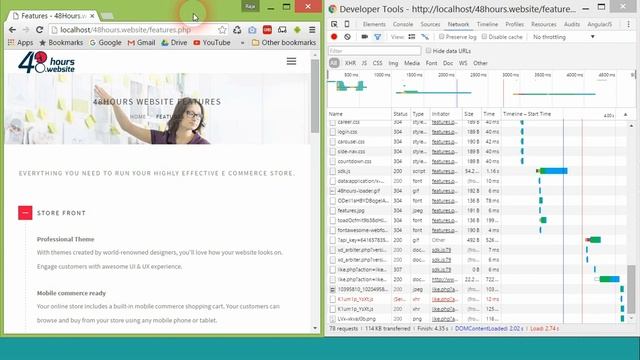Select the inspect element tool in DevTools
The height and width of the screenshot is (360, 640).
(334, 24)
